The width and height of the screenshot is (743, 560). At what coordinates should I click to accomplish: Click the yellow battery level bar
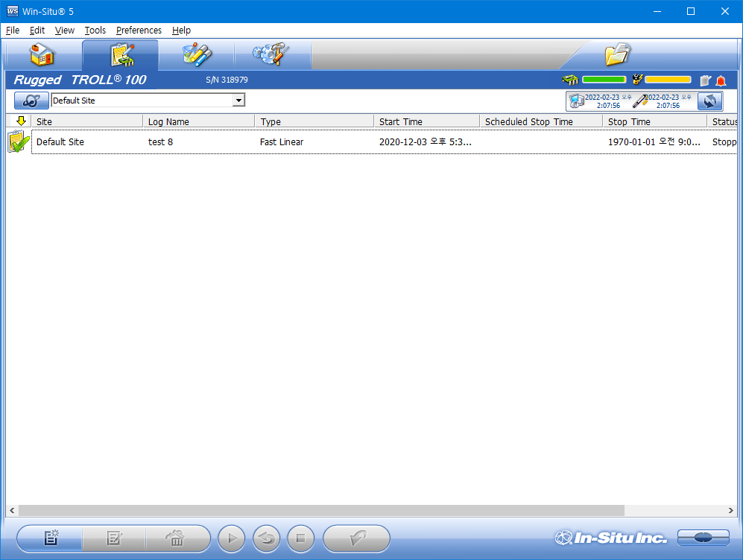point(668,80)
